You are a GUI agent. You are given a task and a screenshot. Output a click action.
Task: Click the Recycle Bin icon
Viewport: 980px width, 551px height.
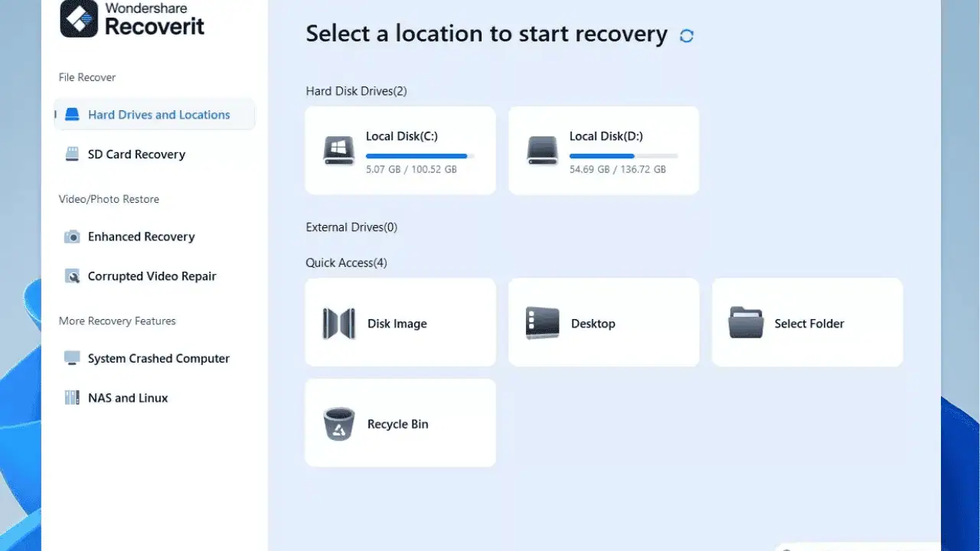pyautogui.click(x=338, y=424)
